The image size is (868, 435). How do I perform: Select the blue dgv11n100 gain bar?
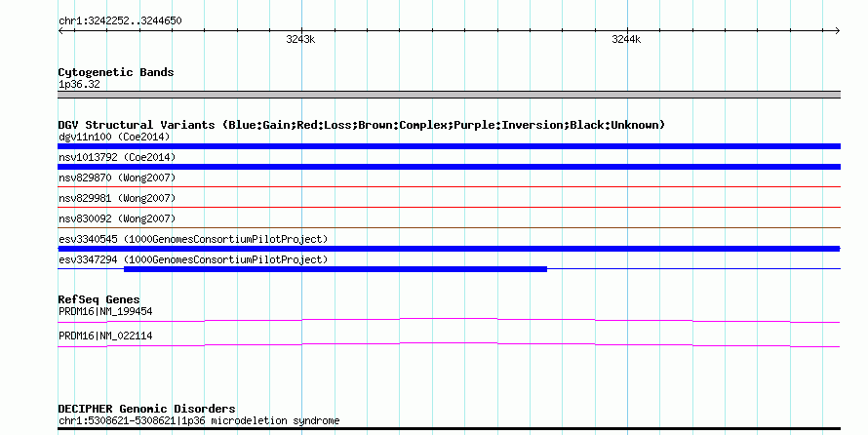point(449,146)
